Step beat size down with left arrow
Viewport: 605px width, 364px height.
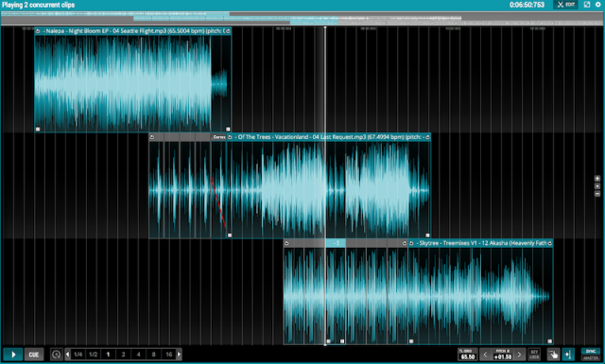point(67,355)
